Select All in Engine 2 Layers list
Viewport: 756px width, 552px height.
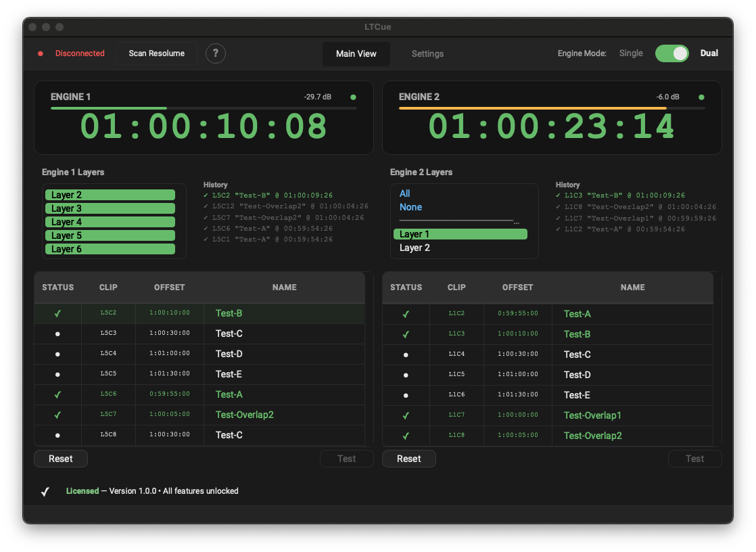[405, 193]
